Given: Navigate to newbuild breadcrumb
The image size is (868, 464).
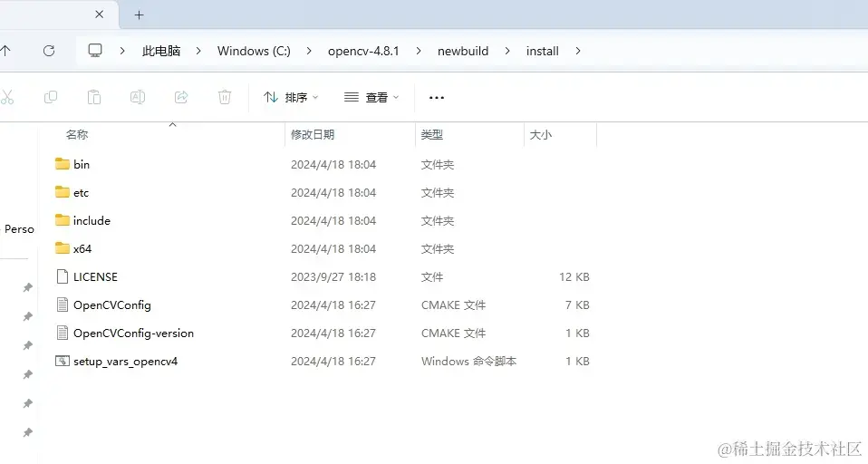Looking at the screenshot, I should click(463, 51).
